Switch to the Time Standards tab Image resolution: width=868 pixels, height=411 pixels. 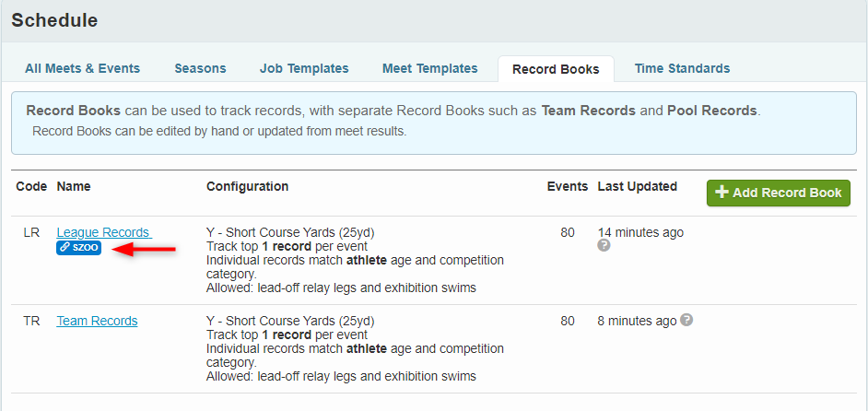pyautogui.click(x=682, y=68)
